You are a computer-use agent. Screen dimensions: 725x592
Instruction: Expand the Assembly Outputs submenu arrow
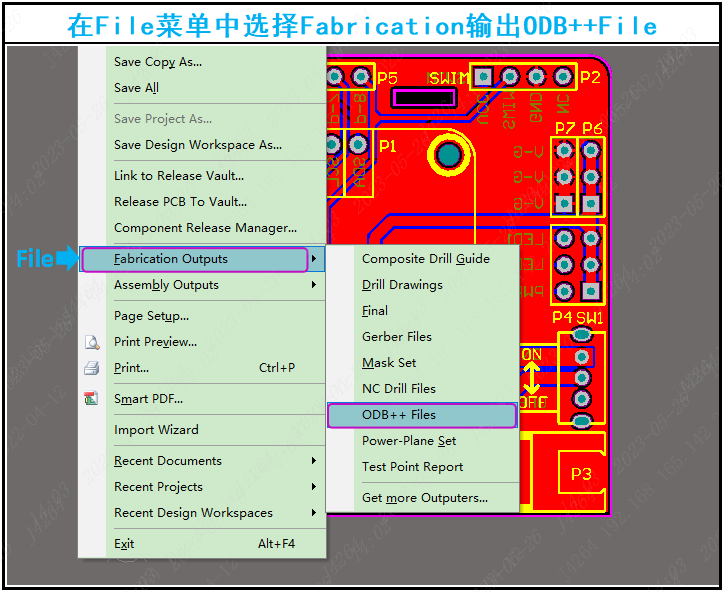pyautogui.click(x=314, y=286)
